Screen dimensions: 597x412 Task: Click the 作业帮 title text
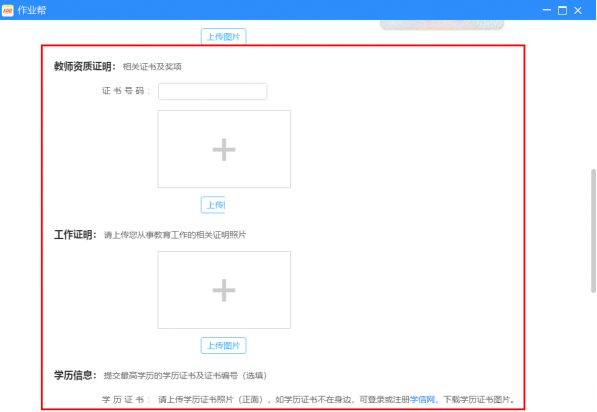32,10
